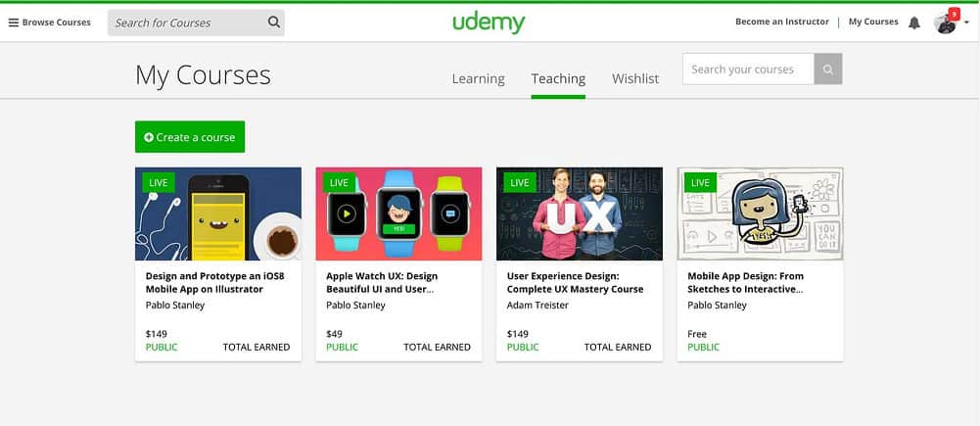Viewport: 980px width, 426px height.
Task: Open notifications via the bell icon
Action: click(913, 24)
